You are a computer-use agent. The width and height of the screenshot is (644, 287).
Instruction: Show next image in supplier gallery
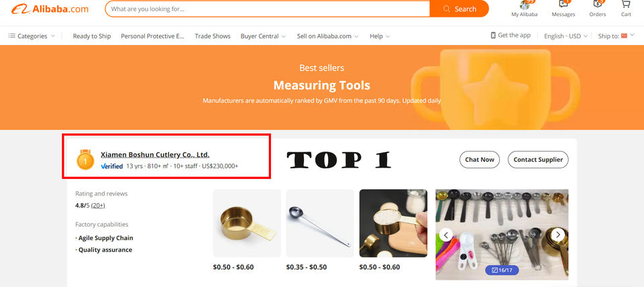(557, 235)
